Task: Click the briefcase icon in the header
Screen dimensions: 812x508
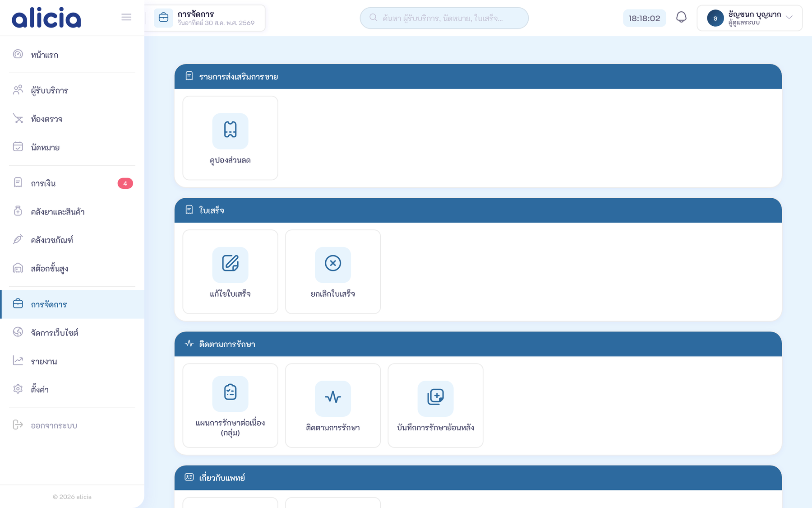Action: pos(163,18)
